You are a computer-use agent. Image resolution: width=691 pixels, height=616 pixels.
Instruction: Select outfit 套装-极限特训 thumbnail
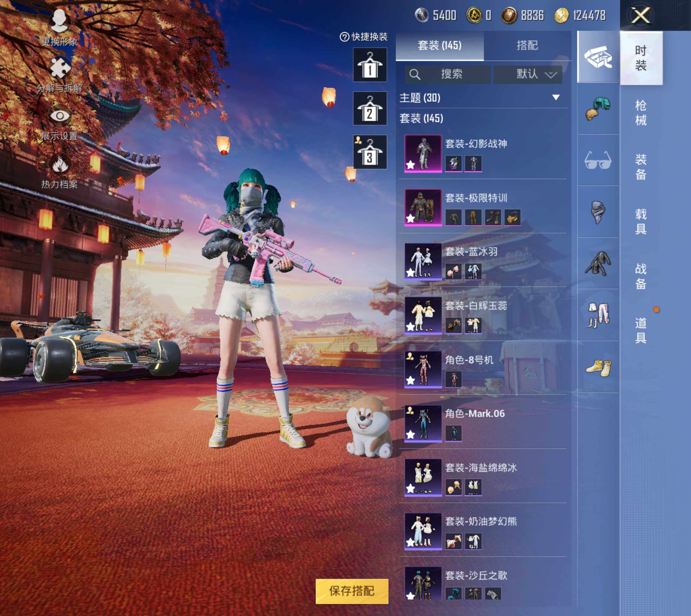[423, 207]
